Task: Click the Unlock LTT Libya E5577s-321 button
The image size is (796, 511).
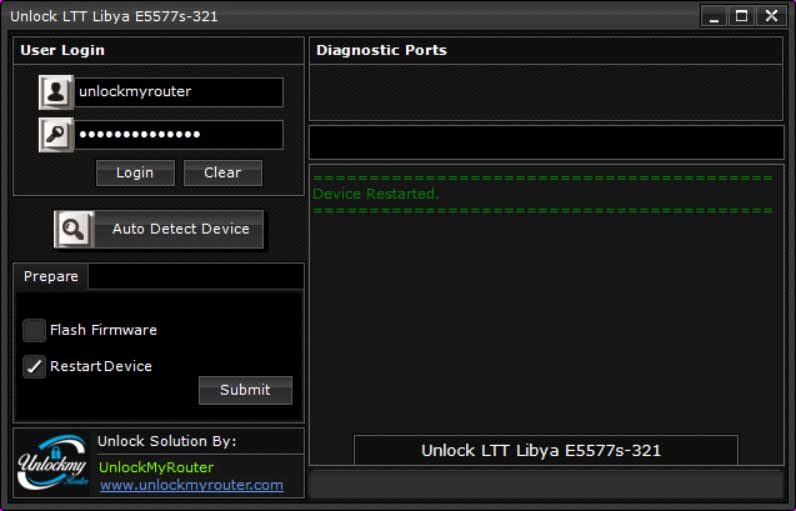Action: [546, 450]
